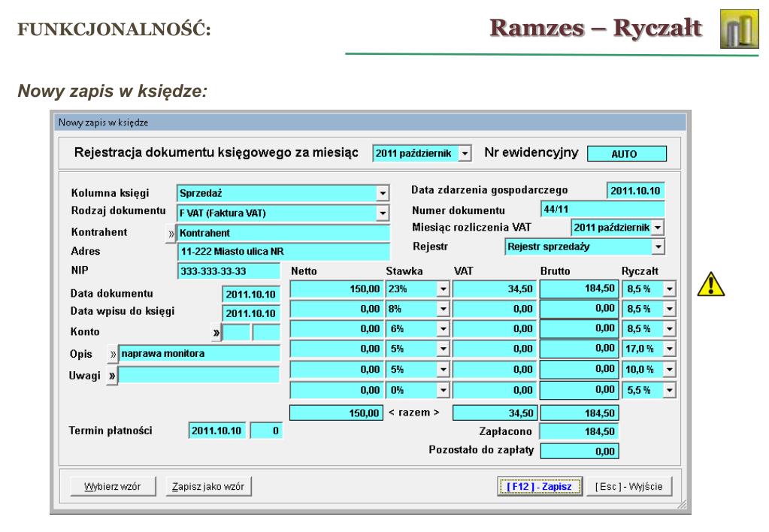This screenshot has height=532, width=769.
Task: Open the 10,0 % Ryczałt dropdown
Action: click(x=670, y=370)
